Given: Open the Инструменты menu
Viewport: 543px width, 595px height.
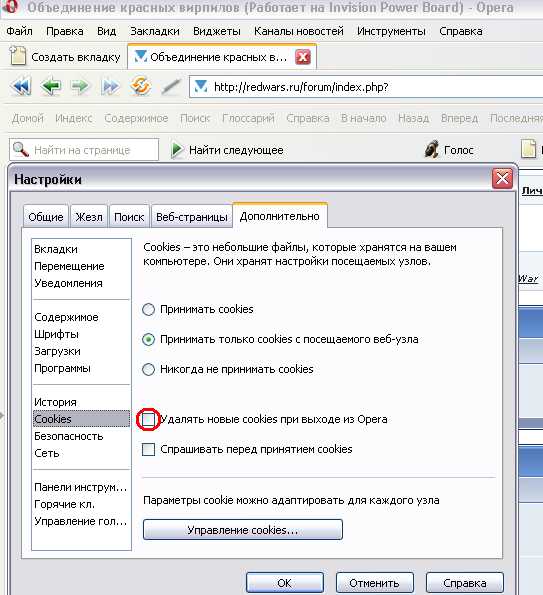Looking at the screenshot, I should coord(391,31).
